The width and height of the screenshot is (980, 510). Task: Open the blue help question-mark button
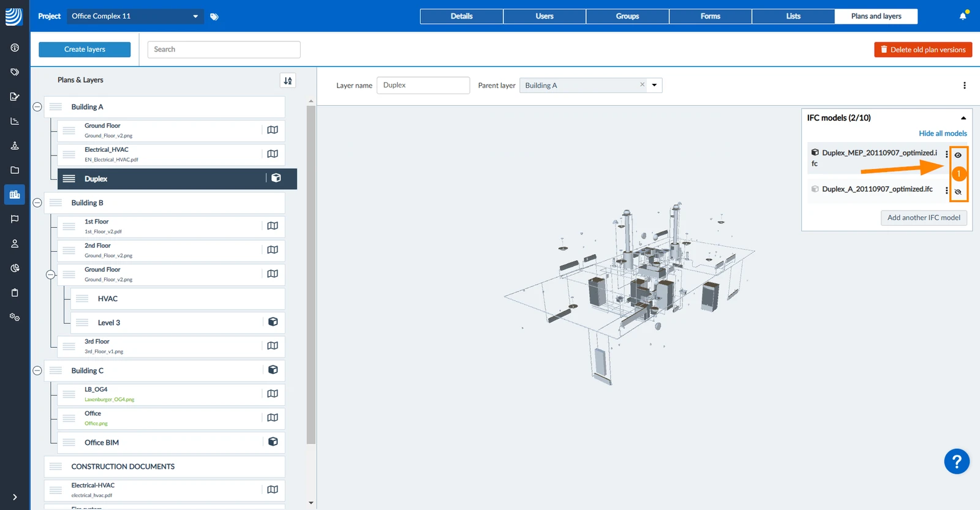[957, 462]
